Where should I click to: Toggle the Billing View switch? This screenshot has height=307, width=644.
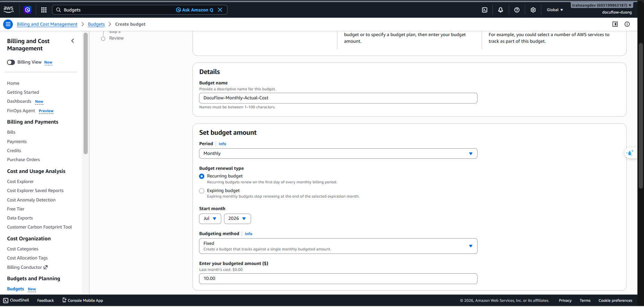point(11,62)
